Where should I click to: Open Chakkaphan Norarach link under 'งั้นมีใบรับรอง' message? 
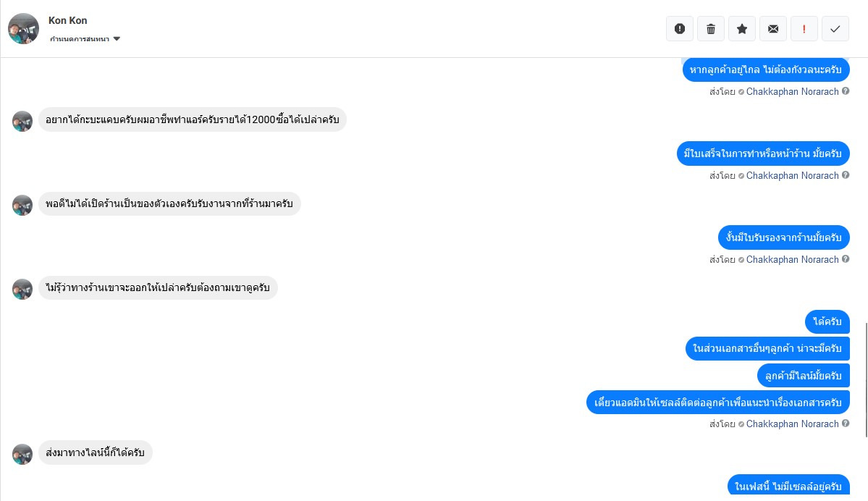pyautogui.click(x=792, y=260)
